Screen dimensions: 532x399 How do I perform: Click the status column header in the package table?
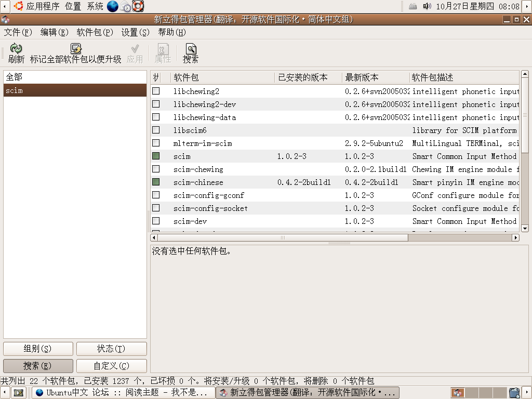click(156, 77)
